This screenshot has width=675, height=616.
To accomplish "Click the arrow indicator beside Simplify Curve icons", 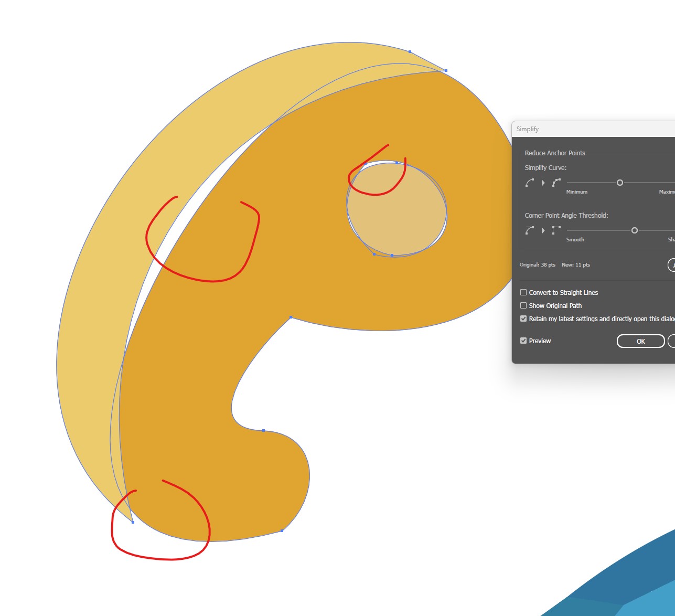I will pos(543,183).
